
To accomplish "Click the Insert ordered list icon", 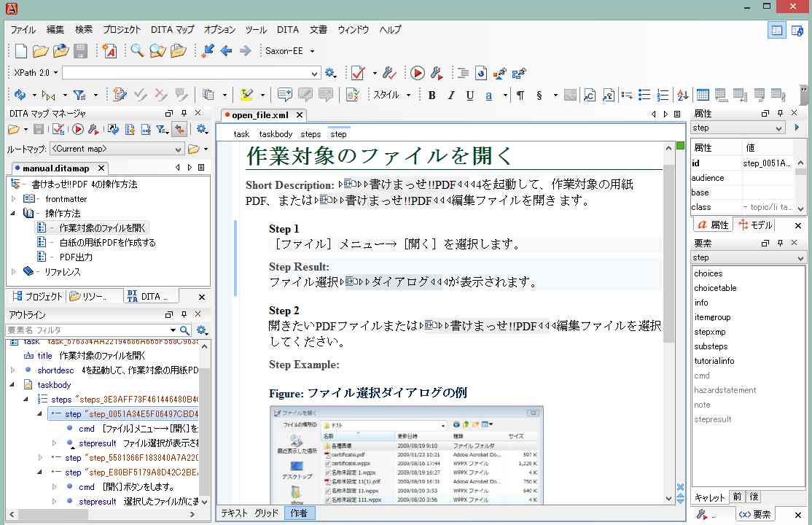I will coord(663,95).
